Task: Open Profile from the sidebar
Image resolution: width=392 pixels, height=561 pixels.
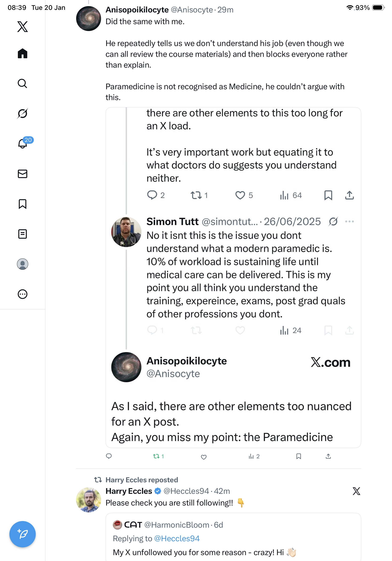Action: tap(23, 264)
